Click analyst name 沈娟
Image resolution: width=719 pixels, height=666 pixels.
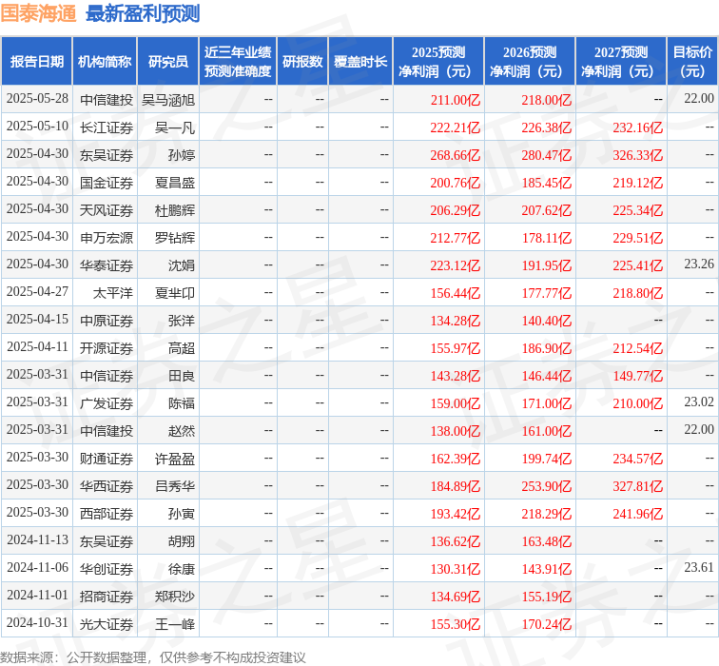pos(181,266)
